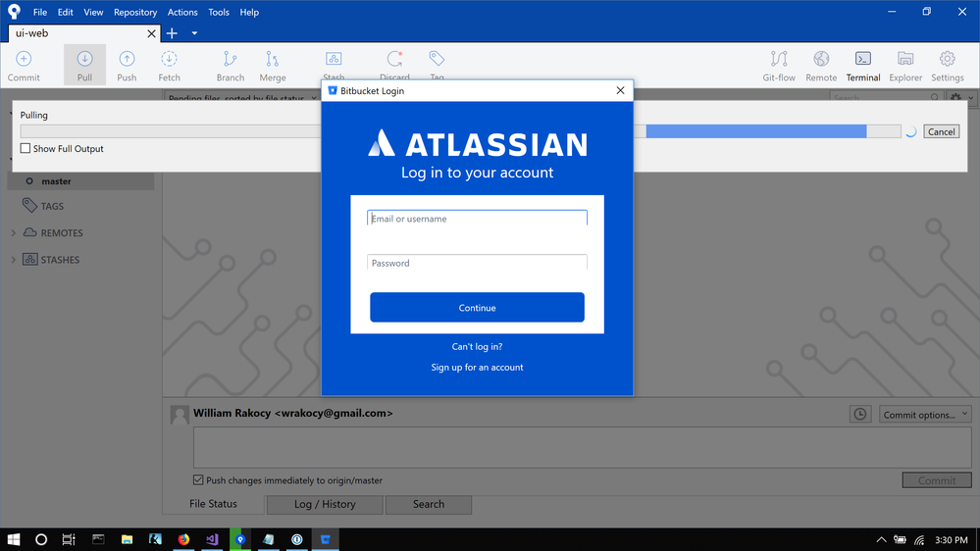980x551 pixels.
Task: Open Firefox from the taskbar
Action: coord(183,539)
